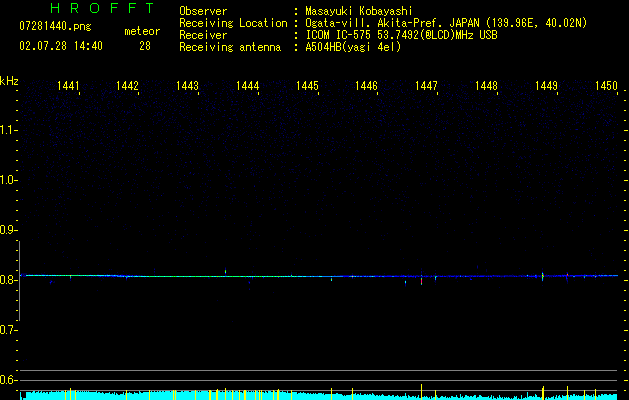Click time axis label 1447
The height and width of the screenshot is (400, 629).
426,86
